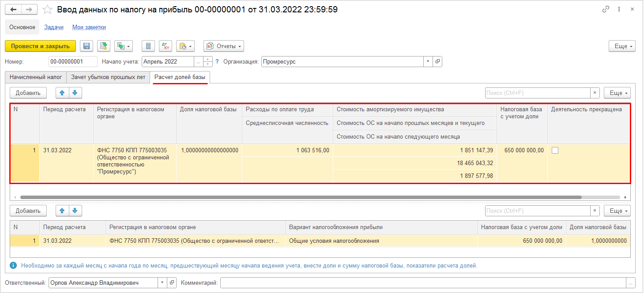Open the Дт/Кт postings view icon
The height and width of the screenshot is (294, 644).
tap(166, 46)
